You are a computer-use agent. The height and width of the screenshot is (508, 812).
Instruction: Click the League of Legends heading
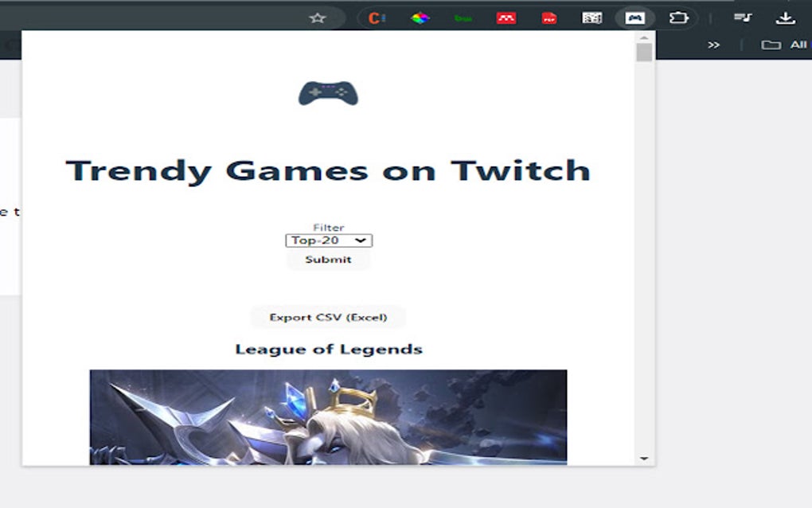pyautogui.click(x=327, y=349)
